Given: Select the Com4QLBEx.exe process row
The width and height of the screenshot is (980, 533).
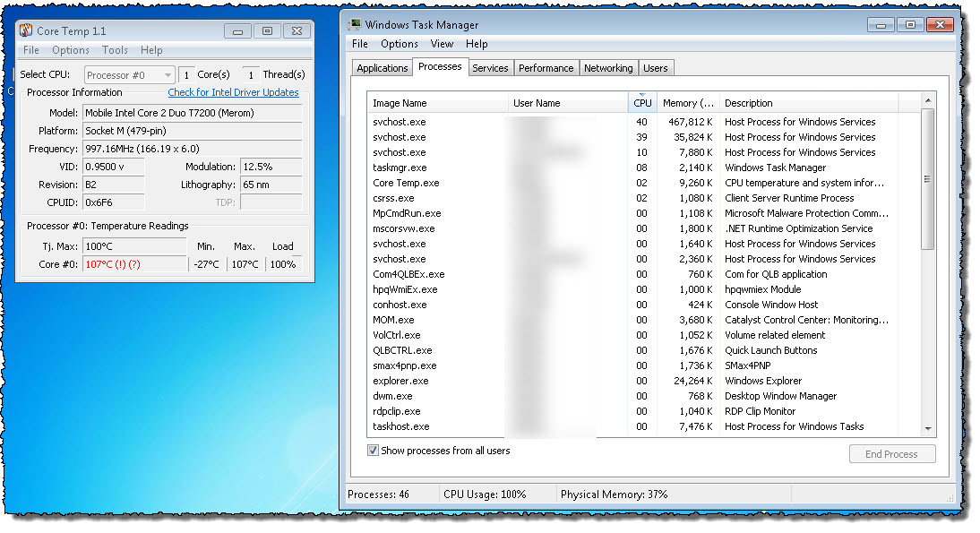Looking at the screenshot, I should pyautogui.click(x=632, y=274).
